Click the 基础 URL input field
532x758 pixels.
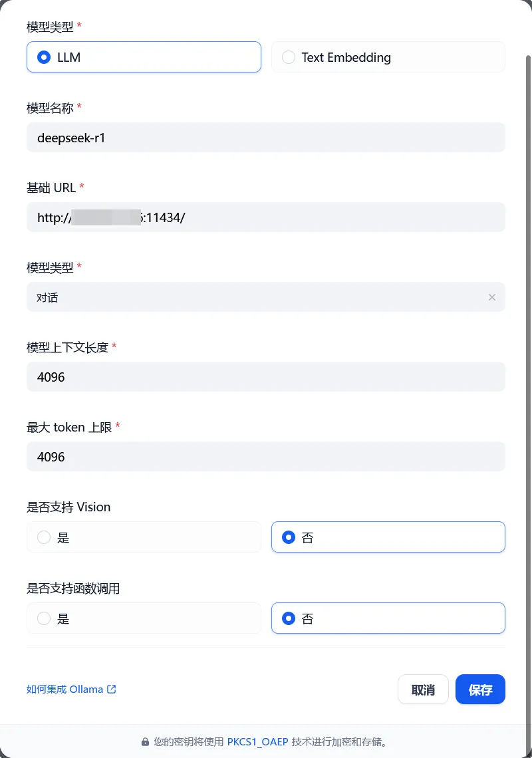pos(266,217)
